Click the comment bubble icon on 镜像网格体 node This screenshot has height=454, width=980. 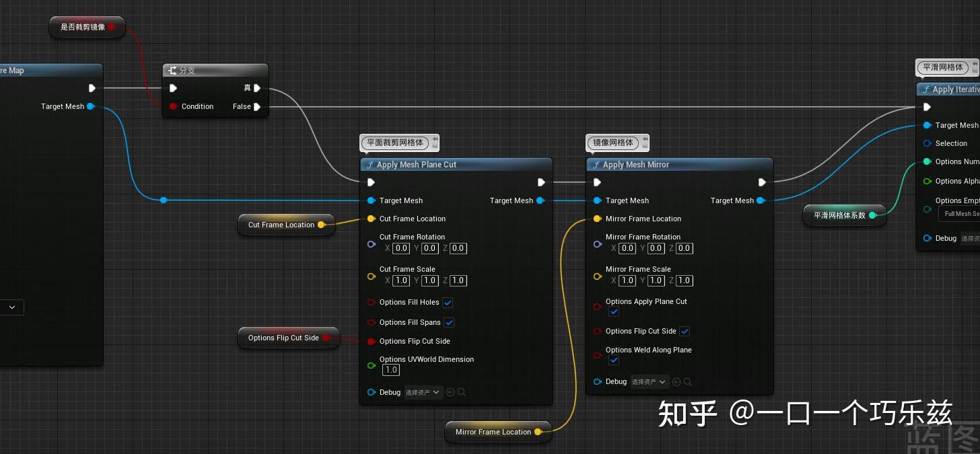click(x=644, y=140)
